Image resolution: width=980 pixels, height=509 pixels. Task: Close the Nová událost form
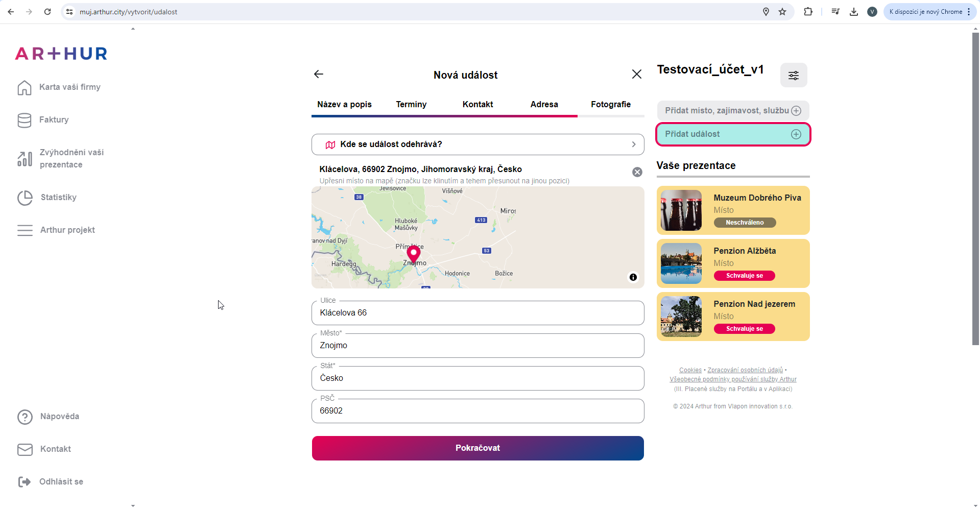[x=636, y=75]
